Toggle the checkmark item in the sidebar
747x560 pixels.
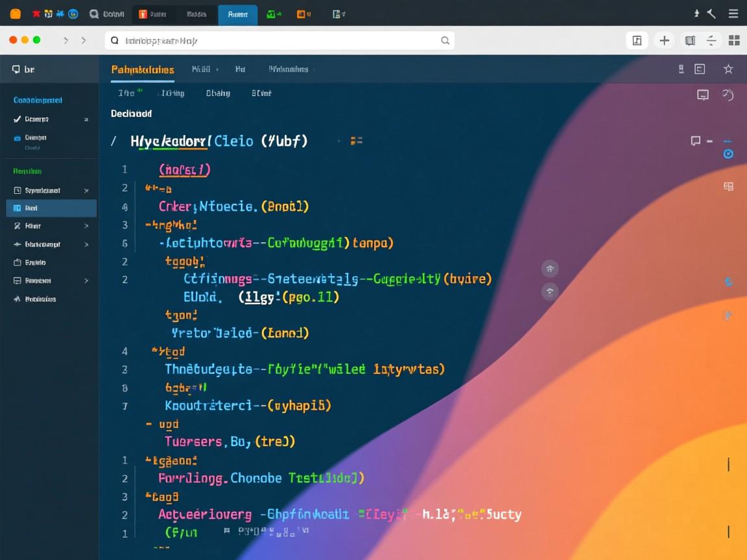tap(18, 119)
